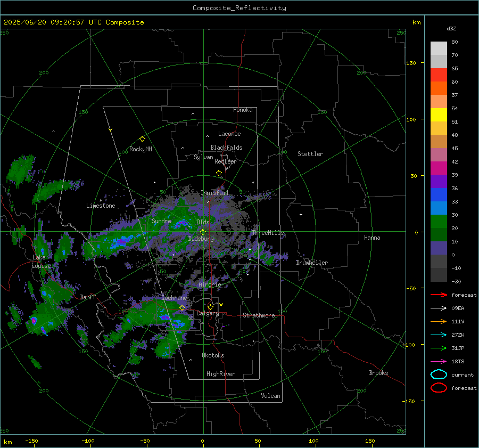Click the bright green swatch above 20 dBZ
The height and width of the screenshot is (448, 479).
[x=439, y=221]
